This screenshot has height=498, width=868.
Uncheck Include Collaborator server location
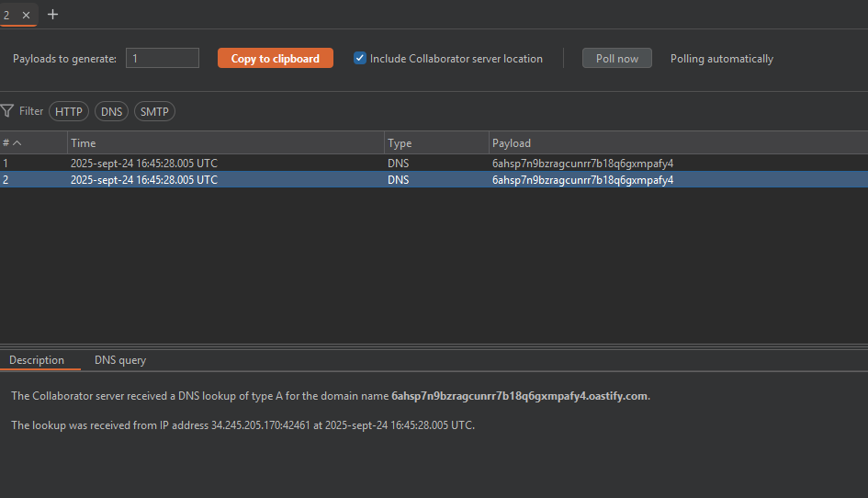360,58
